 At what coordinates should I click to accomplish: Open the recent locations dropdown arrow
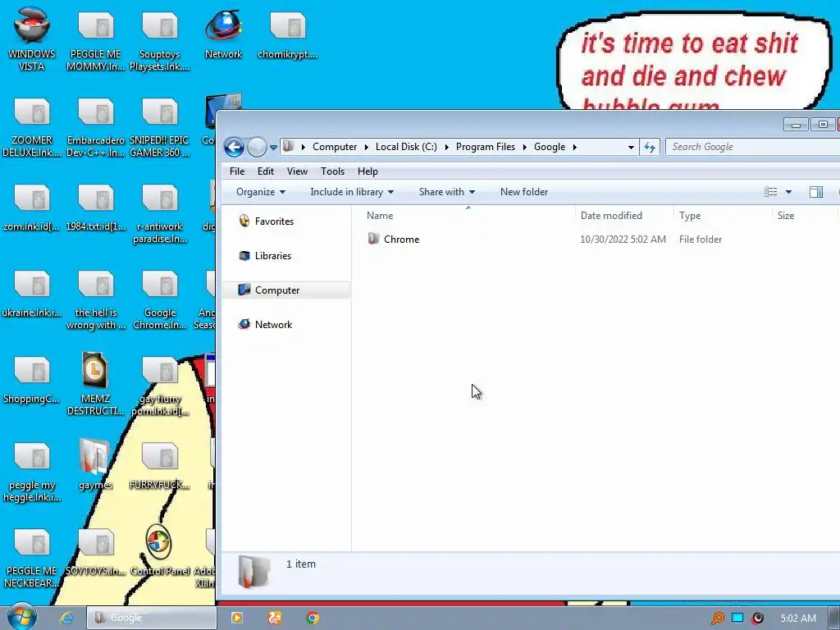(x=273, y=148)
